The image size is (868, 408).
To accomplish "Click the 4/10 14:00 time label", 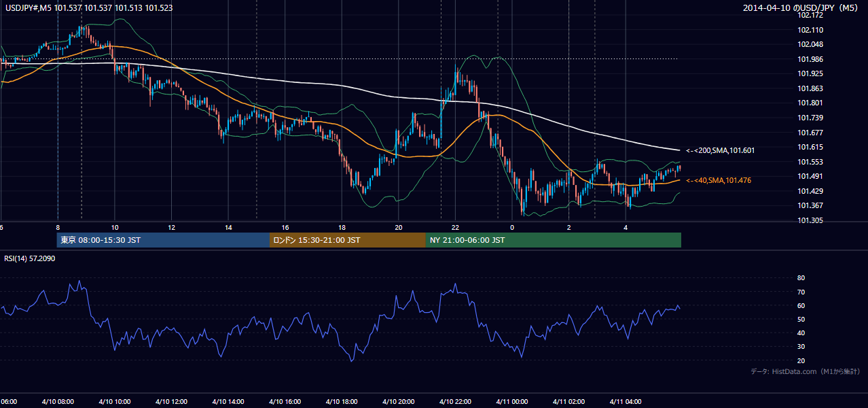I will (x=228, y=401).
